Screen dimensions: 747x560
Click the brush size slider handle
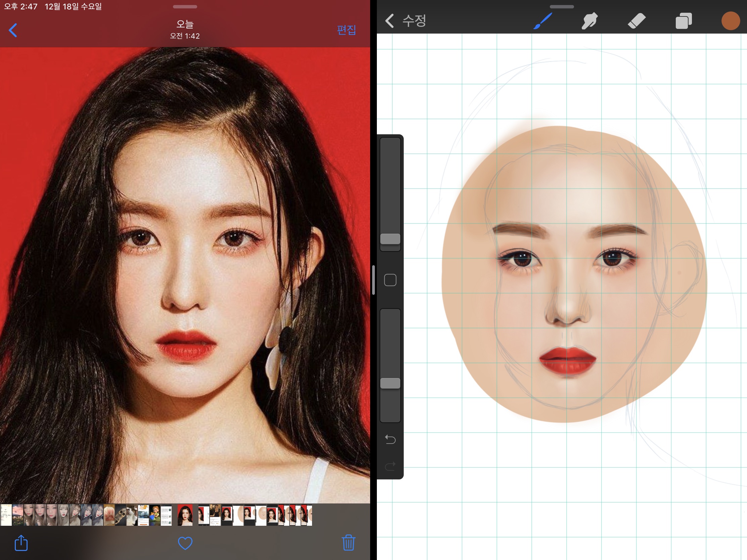(390, 239)
